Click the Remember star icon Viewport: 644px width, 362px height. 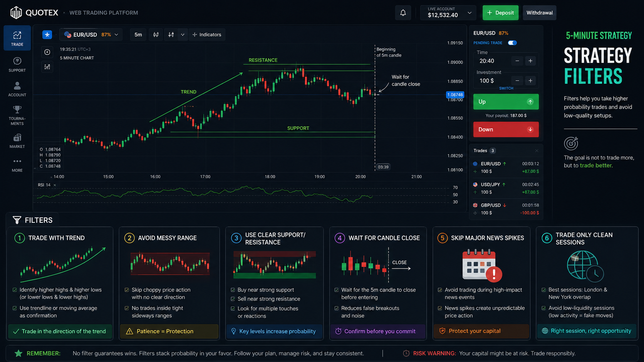coord(18,353)
